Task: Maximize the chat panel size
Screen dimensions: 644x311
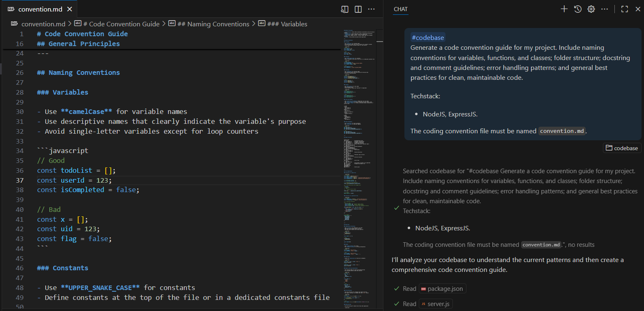Action: (x=624, y=9)
